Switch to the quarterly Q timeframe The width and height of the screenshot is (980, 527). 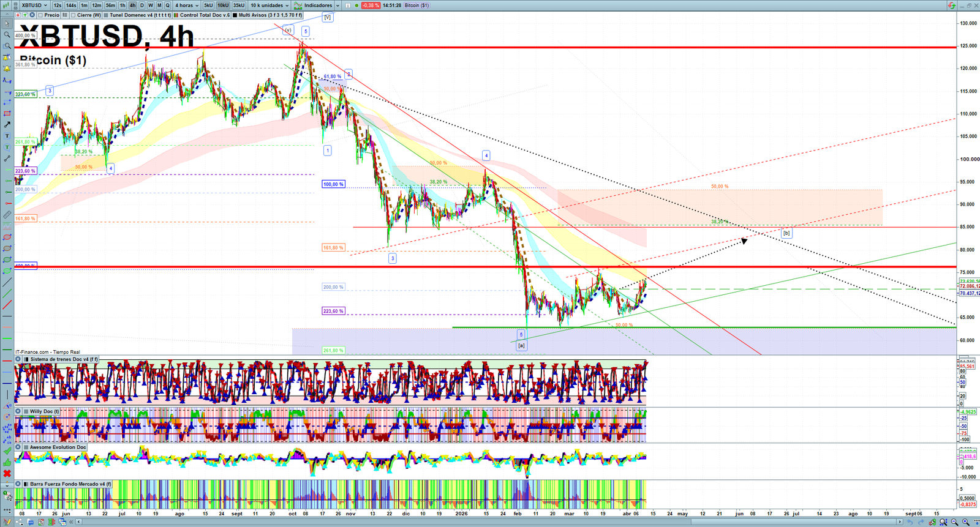pyautogui.click(x=167, y=6)
